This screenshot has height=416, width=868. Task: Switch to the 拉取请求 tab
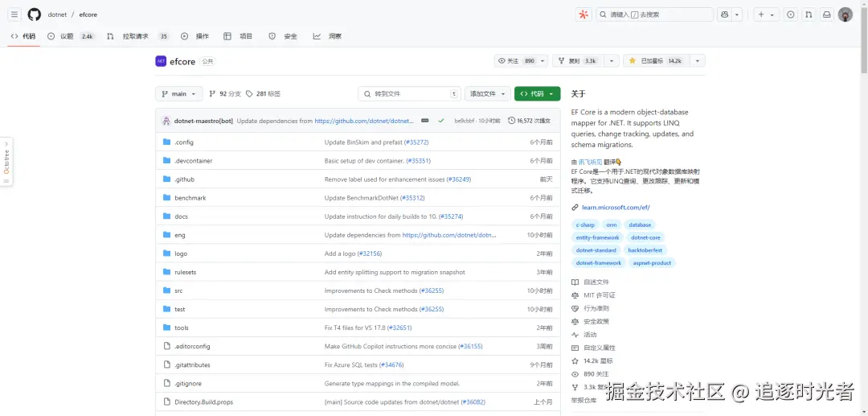tap(137, 36)
